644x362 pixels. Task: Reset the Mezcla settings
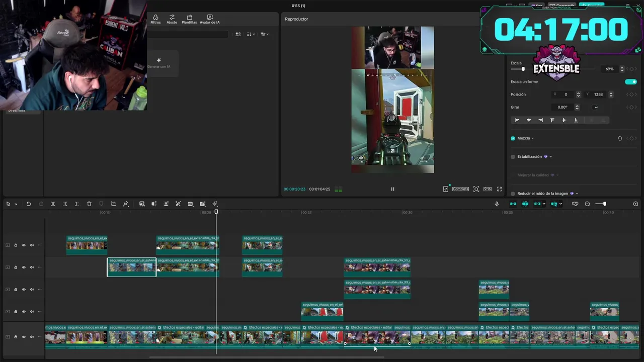tap(619, 138)
